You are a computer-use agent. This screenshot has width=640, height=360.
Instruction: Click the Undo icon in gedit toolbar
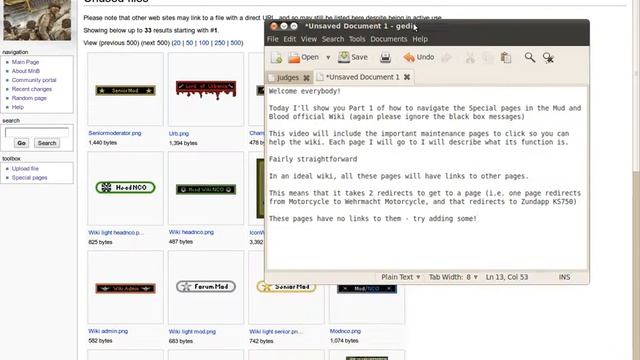click(x=409, y=58)
